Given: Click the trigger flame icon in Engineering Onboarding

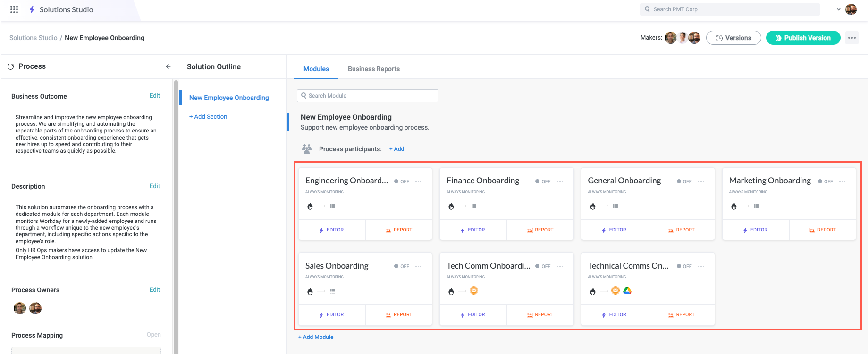Looking at the screenshot, I should point(310,206).
